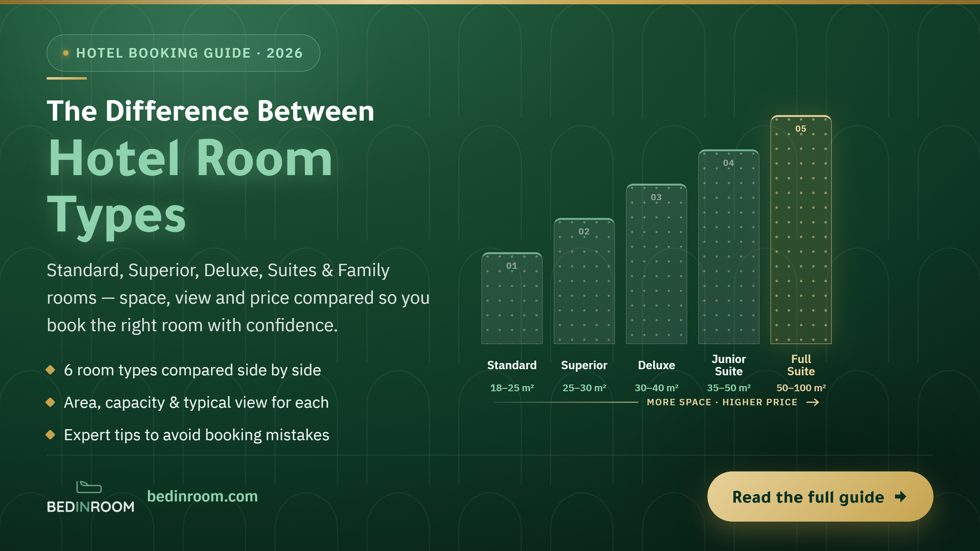This screenshot has height=551, width=980.
Task: Click the 25–30 m² size value
Action: [x=584, y=388]
